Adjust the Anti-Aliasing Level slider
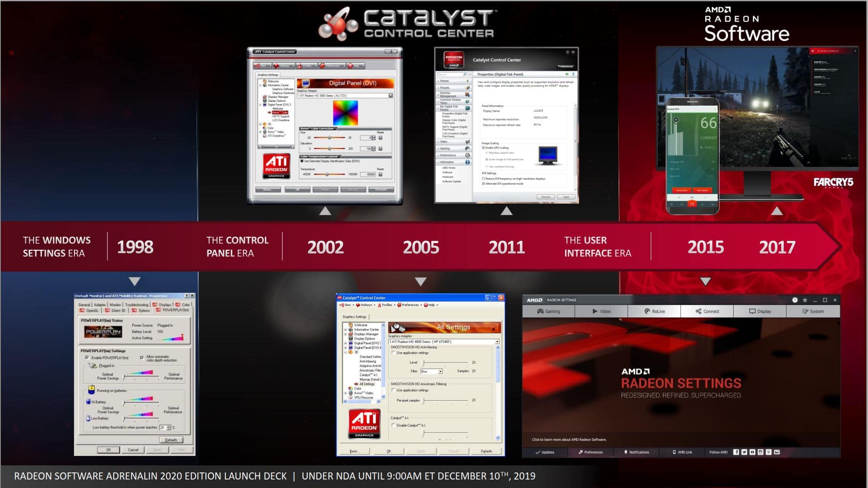The height and width of the screenshot is (488, 868). point(424,362)
